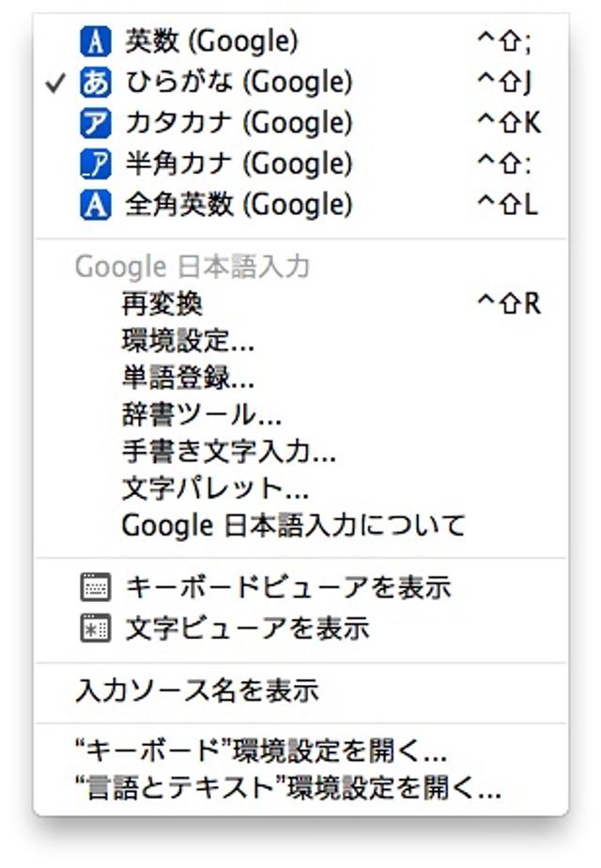Click the 全角英数 (Google) icon

[95, 205]
